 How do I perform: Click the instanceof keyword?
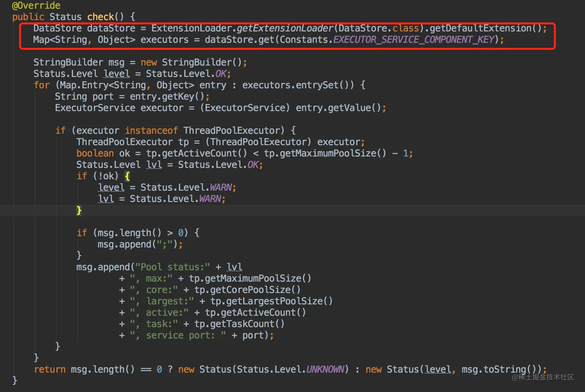[151, 131]
